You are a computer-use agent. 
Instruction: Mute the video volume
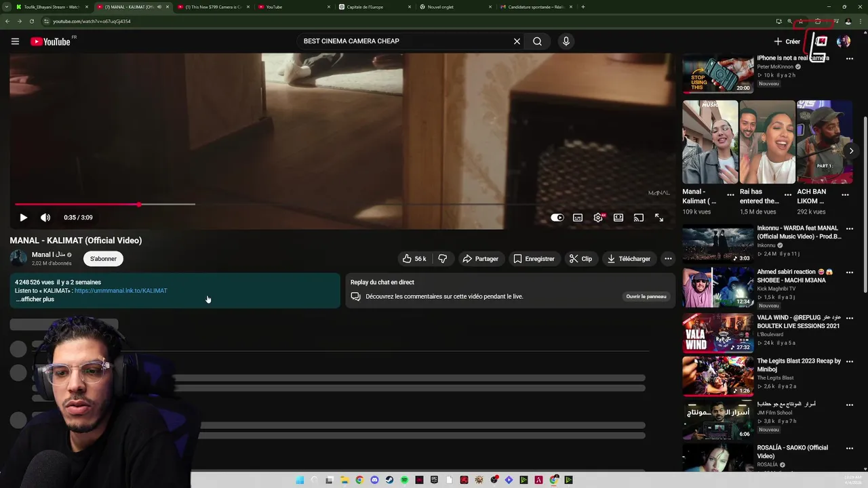(45, 218)
